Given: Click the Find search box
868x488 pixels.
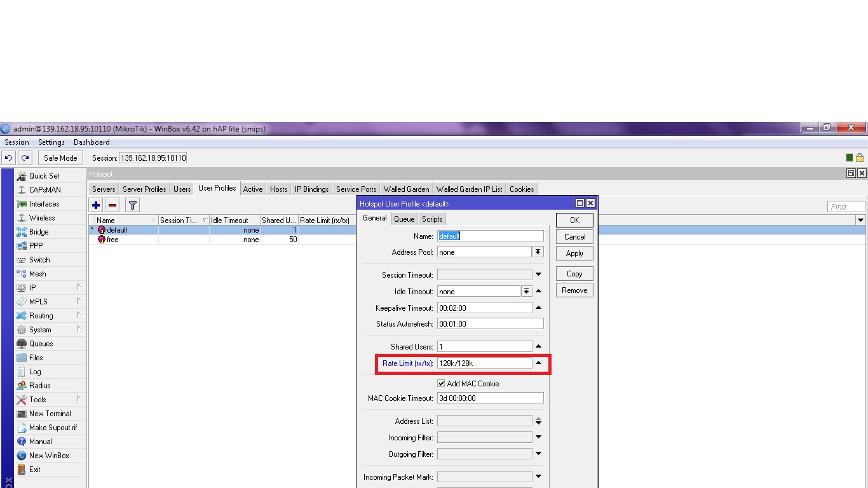Looking at the screenshot, I should [846, 207].
